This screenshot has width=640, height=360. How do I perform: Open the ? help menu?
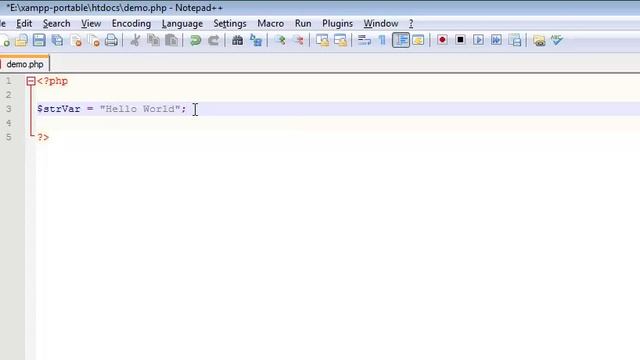tap(411, 24)
